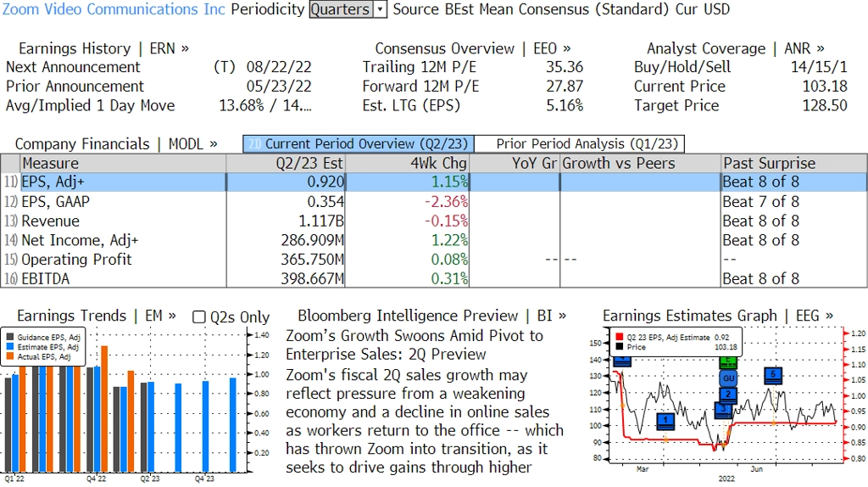Open Earnings History ERN link

coord(103,48)
